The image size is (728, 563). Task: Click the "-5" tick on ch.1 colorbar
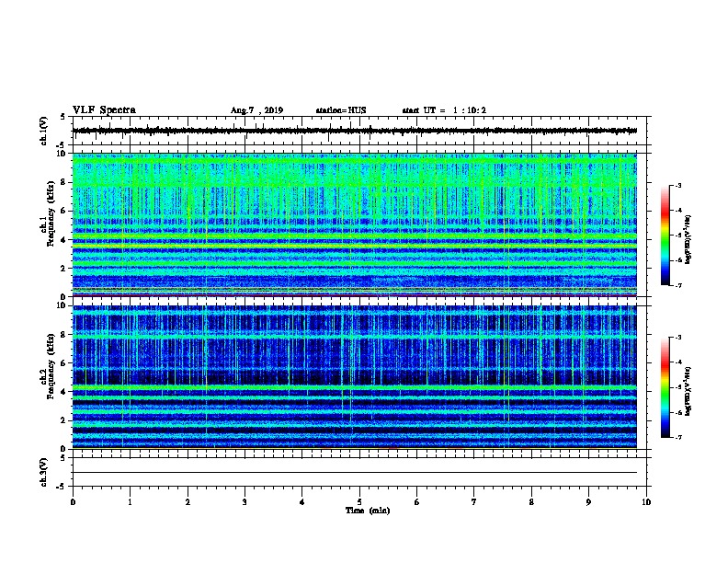click(677, 236)
